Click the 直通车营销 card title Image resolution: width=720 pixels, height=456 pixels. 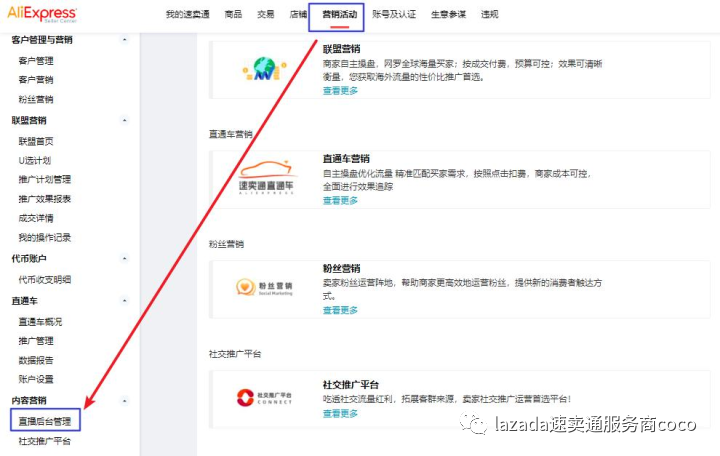pyautogui.click(x=346, y=158)
